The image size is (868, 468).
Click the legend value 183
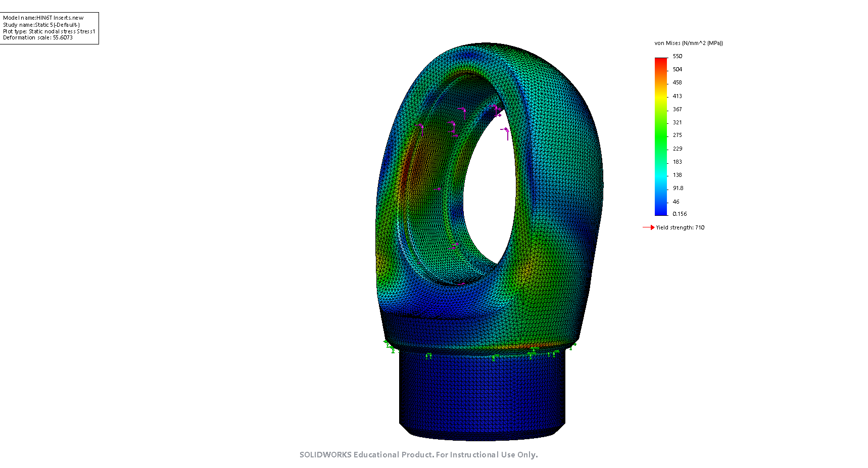pyautogui.click(x=678, y=162)
